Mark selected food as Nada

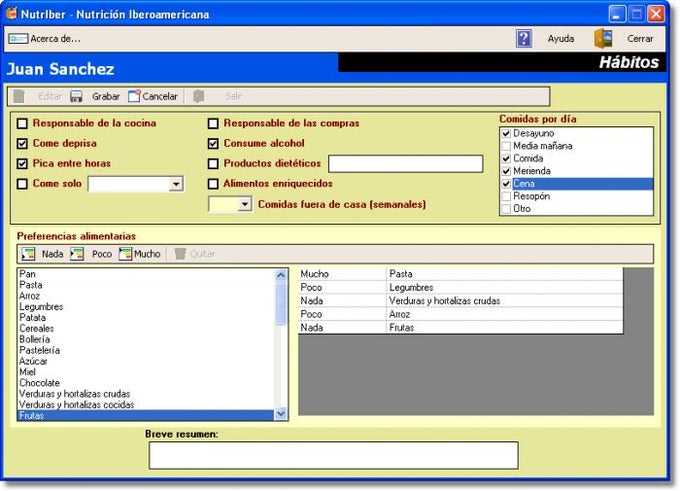(x=52, y=254)
